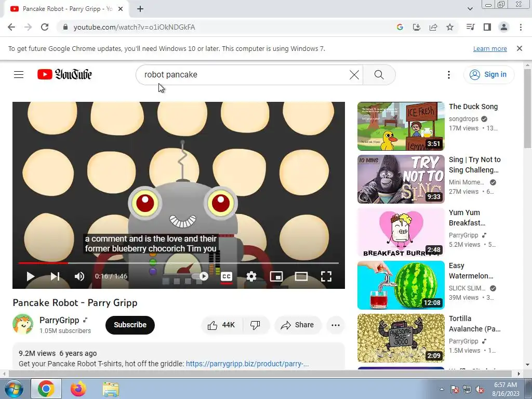Open ParryGripp channel avatar
Image resolution: width=532 pixels, height=399 pixels.
23,324
